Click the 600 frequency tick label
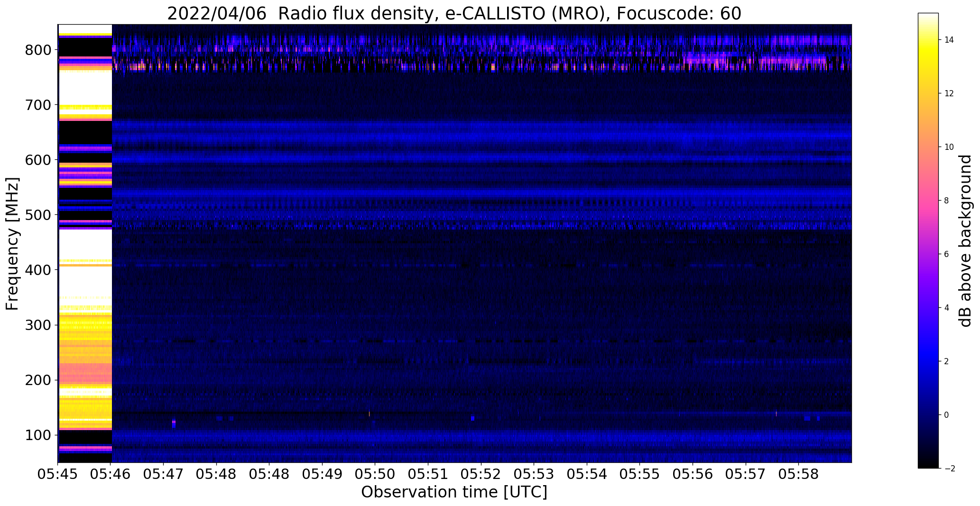Viewport: 980px width, 506px height. point(38,160)
